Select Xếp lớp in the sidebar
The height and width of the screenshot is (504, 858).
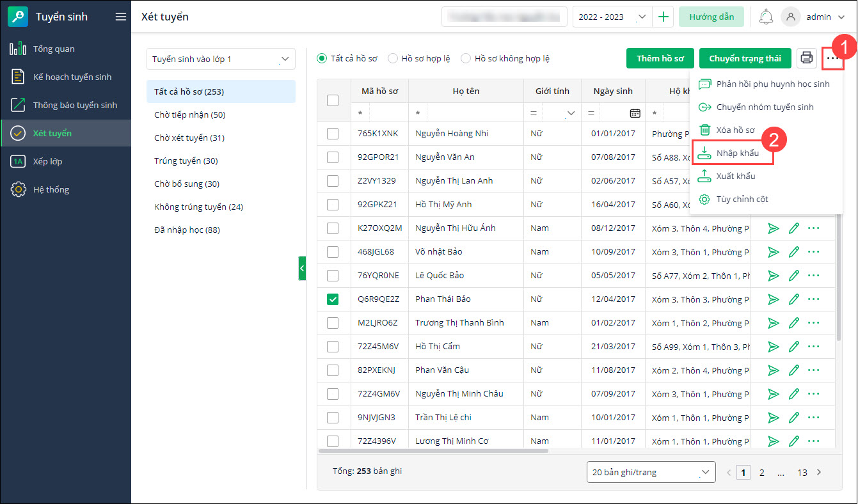(x=48, y=161)
